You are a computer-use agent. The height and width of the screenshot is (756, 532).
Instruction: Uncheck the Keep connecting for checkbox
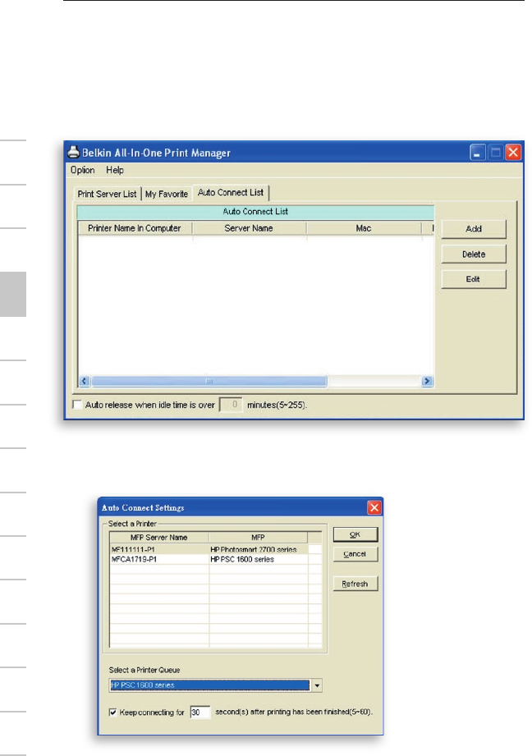[112, 712]
